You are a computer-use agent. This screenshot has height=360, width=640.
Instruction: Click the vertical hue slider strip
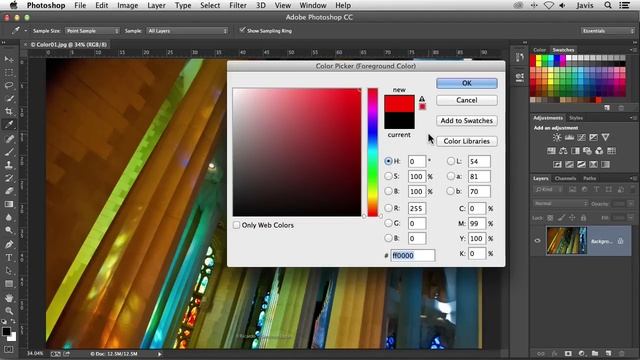click(x=373, y=152)
